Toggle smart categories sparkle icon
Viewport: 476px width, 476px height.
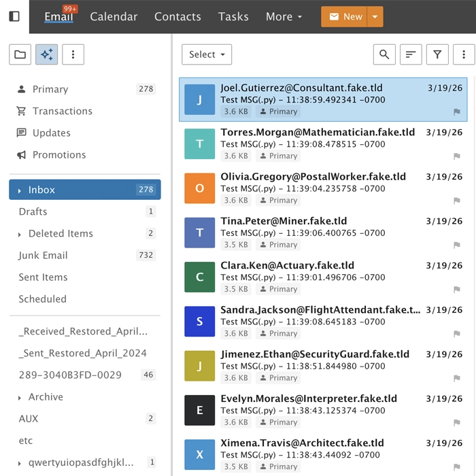[46, 54]
